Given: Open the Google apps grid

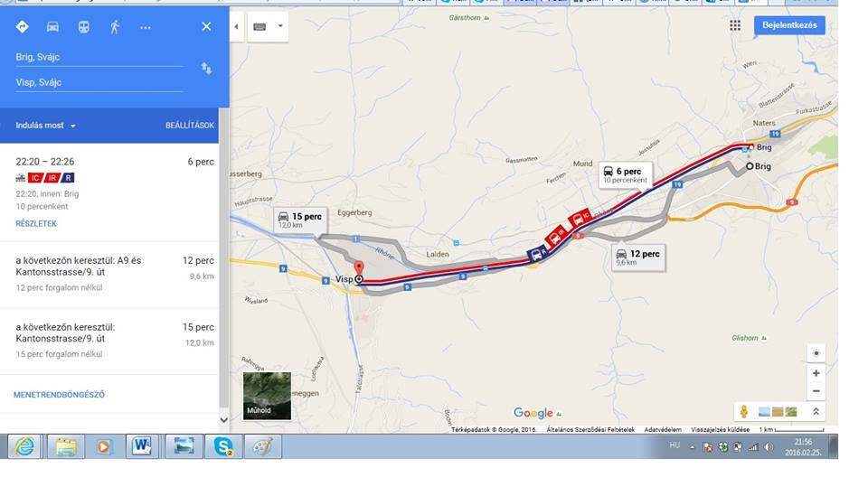Looking at the screenshot, I should (x=735, y=25).
